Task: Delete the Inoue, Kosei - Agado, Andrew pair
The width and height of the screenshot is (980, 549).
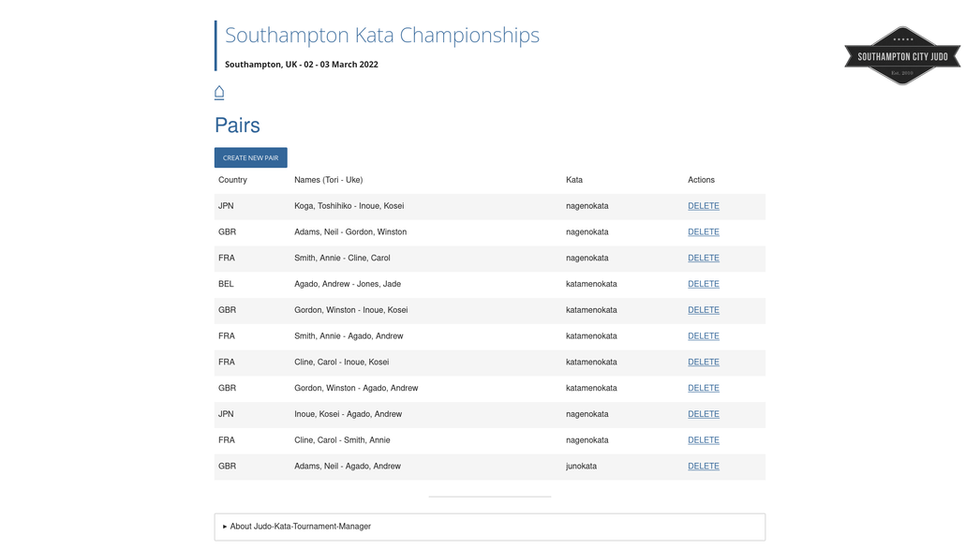Action: click(x=703, y=414)
